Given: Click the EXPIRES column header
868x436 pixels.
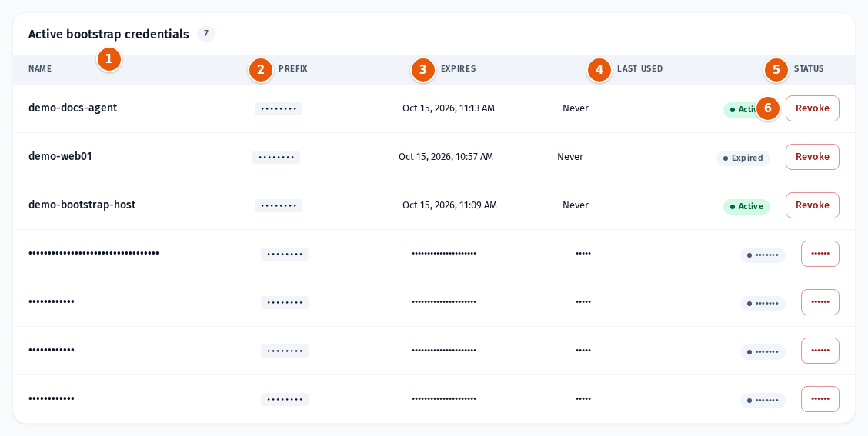Looking at the screenshot, I should 459,68.
